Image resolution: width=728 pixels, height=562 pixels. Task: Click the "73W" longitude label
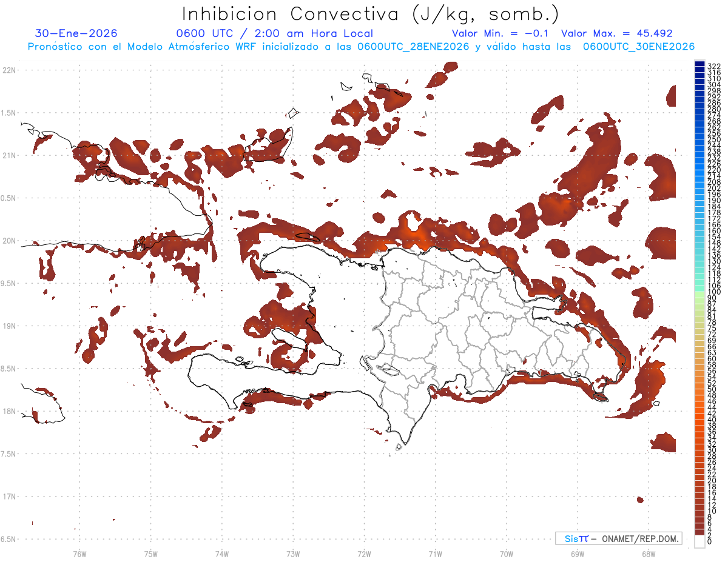[x=293, y=554]
